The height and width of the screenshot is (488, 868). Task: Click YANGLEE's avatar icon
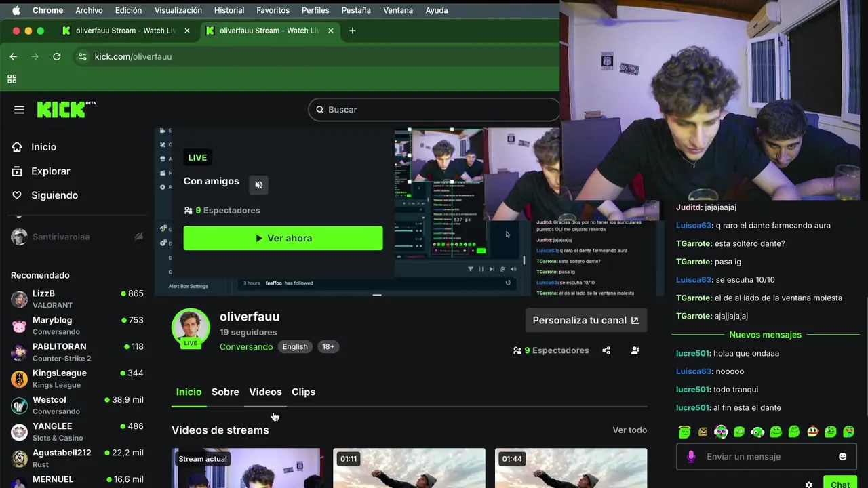pyautogui.click(x=20, y=432)
